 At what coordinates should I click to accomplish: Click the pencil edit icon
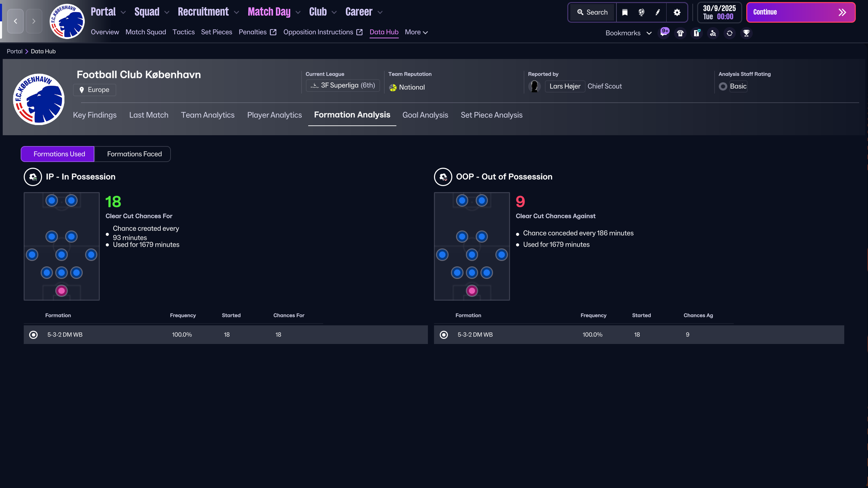tap(658, 13)
